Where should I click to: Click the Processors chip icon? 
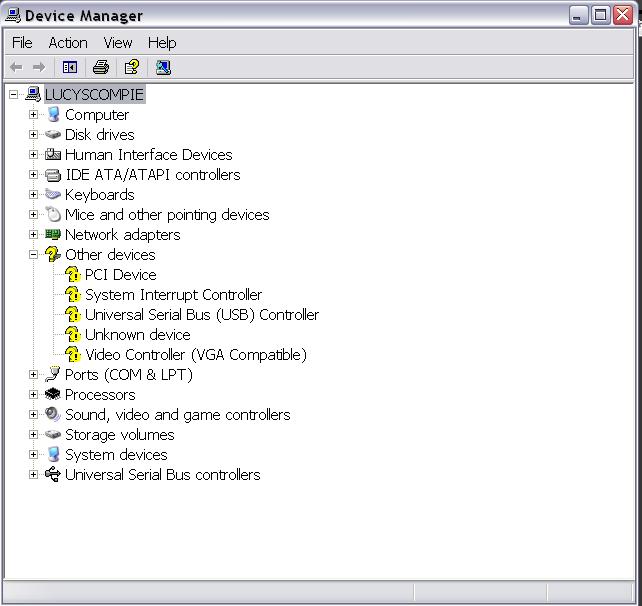click(53, 394)
